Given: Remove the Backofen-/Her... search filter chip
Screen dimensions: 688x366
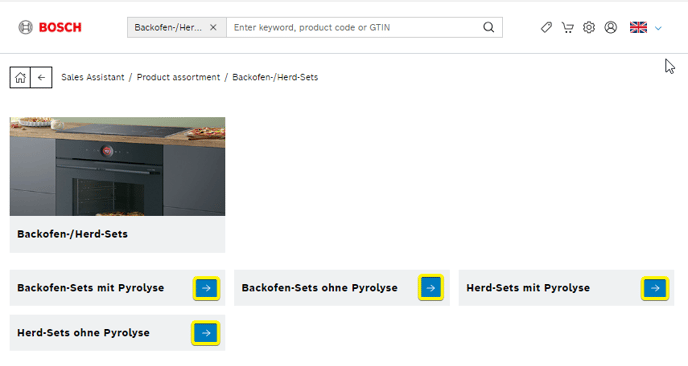Looking at the screenshot, I should click(x=213, y=27).
